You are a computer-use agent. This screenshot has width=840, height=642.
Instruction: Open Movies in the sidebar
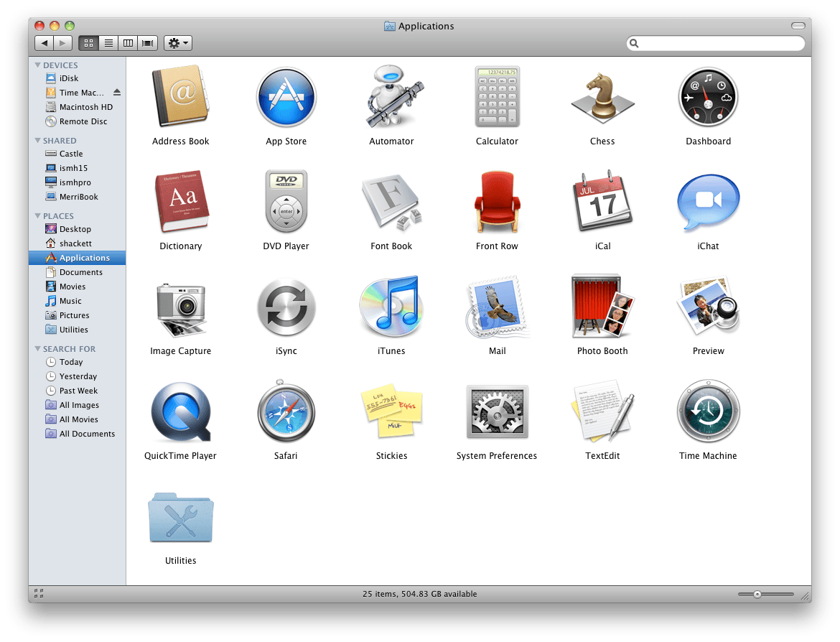coord(77,287)
